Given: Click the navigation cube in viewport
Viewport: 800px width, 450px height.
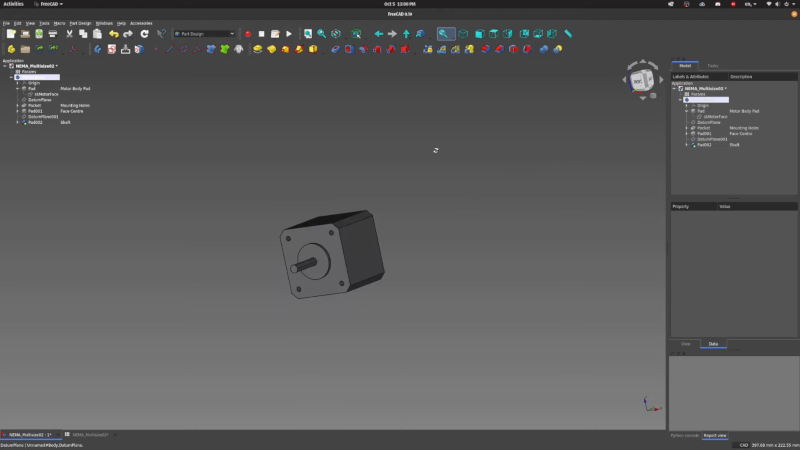Looking at the screenshot, I should tap(637, 81).
